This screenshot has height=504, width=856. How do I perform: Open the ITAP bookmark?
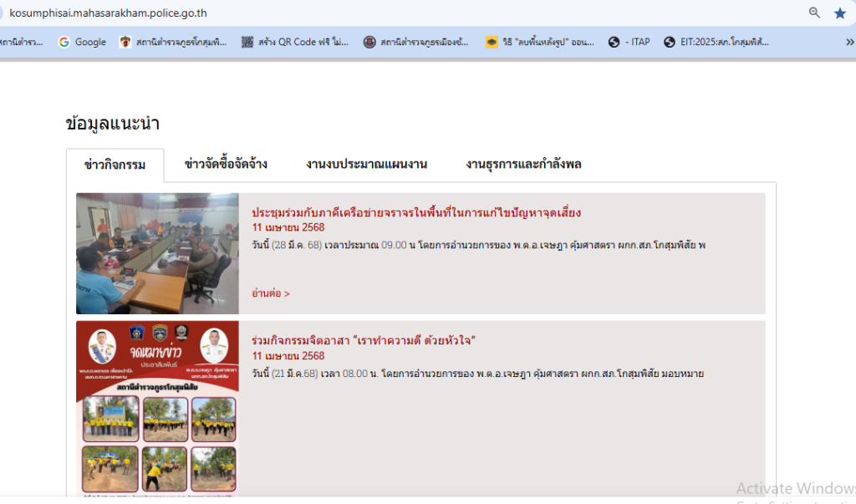(x=629, y=42)
